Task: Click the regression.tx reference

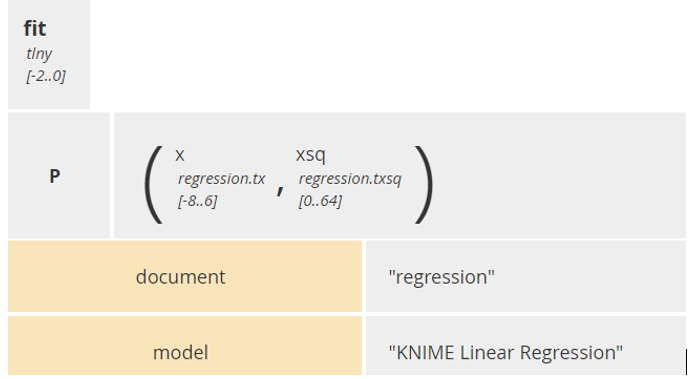Action: tap(222, 178)
